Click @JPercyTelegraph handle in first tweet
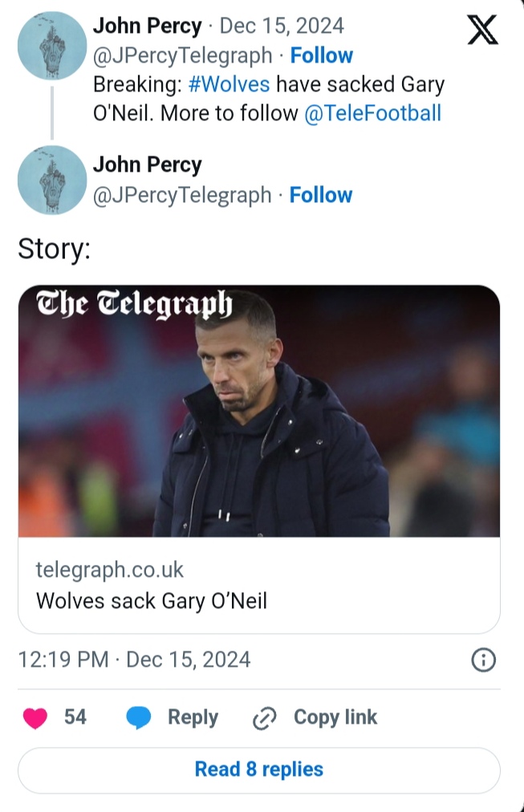524x812 pixels. pos(183,55)
